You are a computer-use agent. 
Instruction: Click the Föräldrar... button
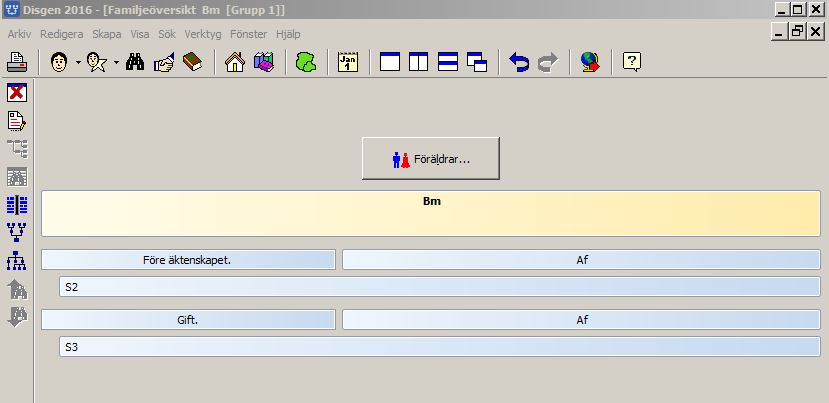point(430,158)
